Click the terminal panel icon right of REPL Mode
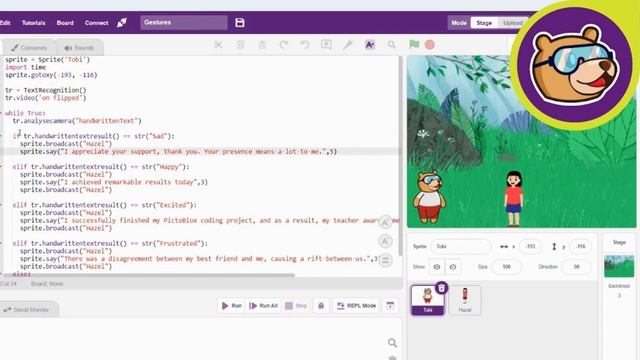 coord(390,305)
